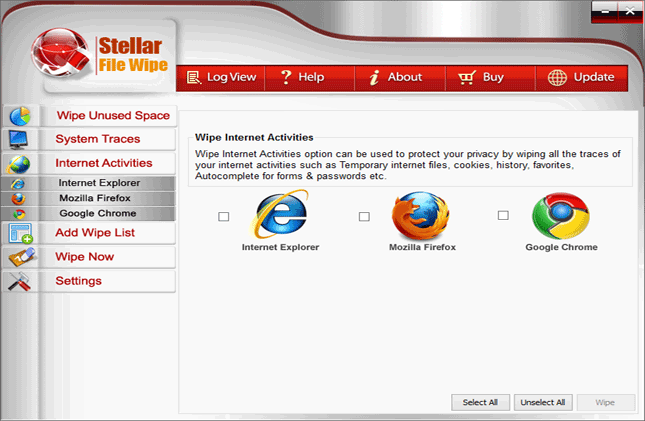Click the Internet Activities globe icon
Viewport: 645px width, 421px height.
18,164
